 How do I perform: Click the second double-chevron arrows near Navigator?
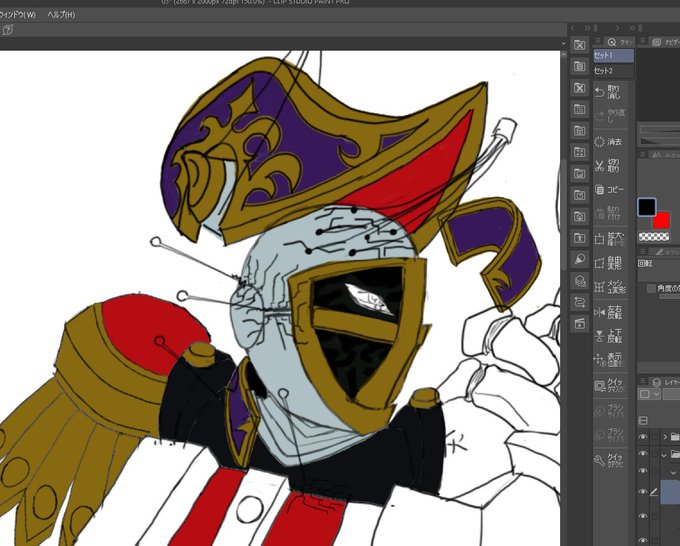point(632,28)
